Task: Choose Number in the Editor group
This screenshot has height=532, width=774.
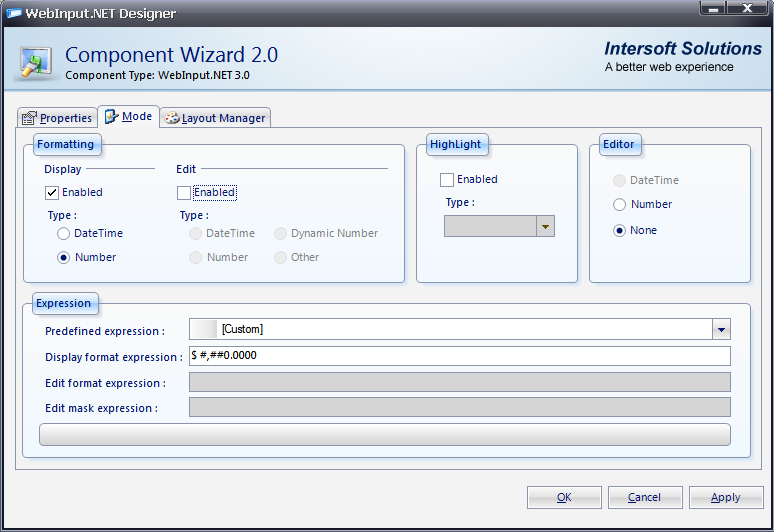Action: pyautogui.click(x=620, y=204)
